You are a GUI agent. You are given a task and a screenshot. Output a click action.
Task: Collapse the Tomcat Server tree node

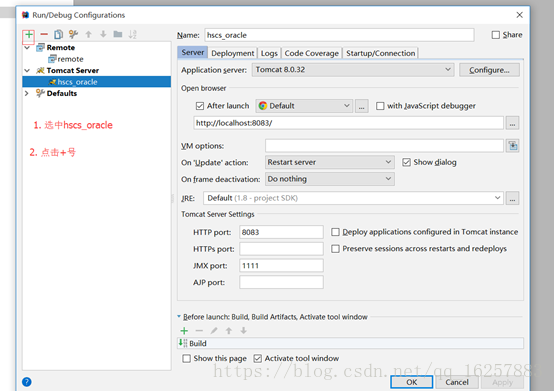tap(27, 70)
